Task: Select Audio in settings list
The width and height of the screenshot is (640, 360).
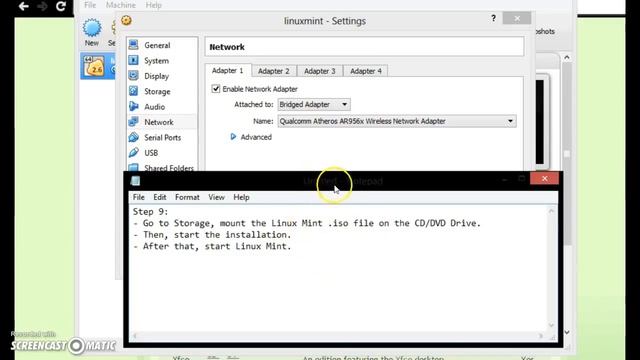Action: (x=154, y=107)
